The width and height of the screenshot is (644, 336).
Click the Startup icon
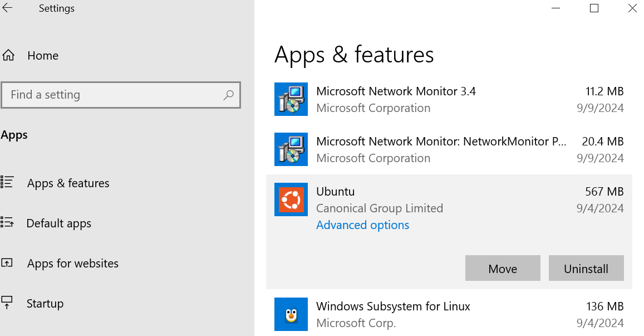7,303
